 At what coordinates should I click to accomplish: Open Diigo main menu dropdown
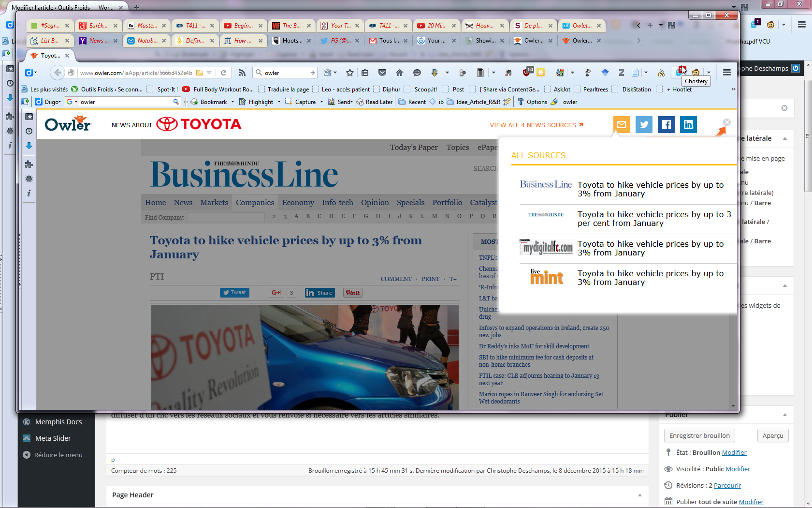click(x=48, y=102)
